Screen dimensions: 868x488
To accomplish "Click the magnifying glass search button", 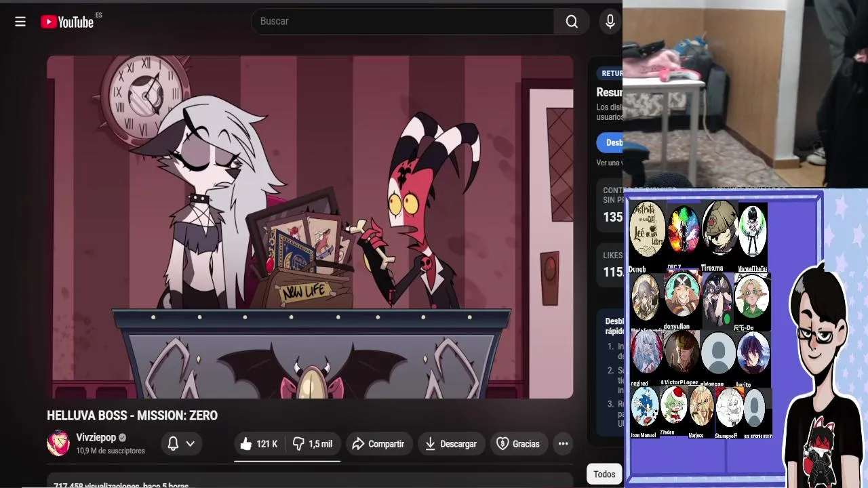I will tap(572, 22).
